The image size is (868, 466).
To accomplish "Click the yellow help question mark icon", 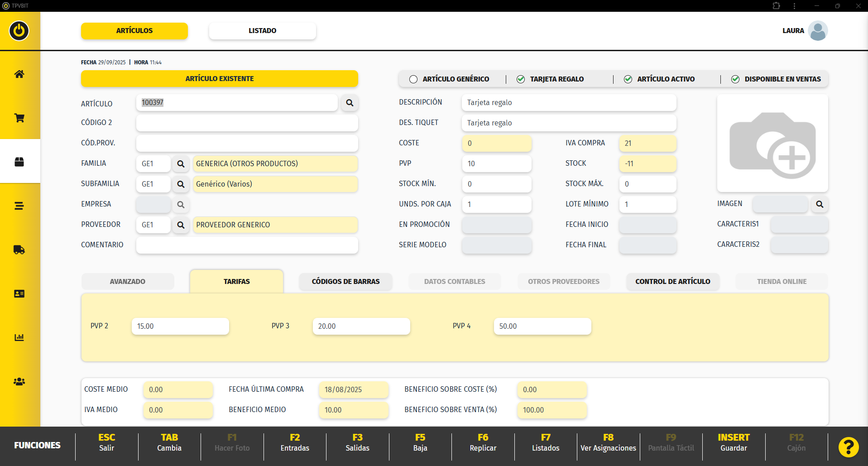I will click(x=848, y=447).
